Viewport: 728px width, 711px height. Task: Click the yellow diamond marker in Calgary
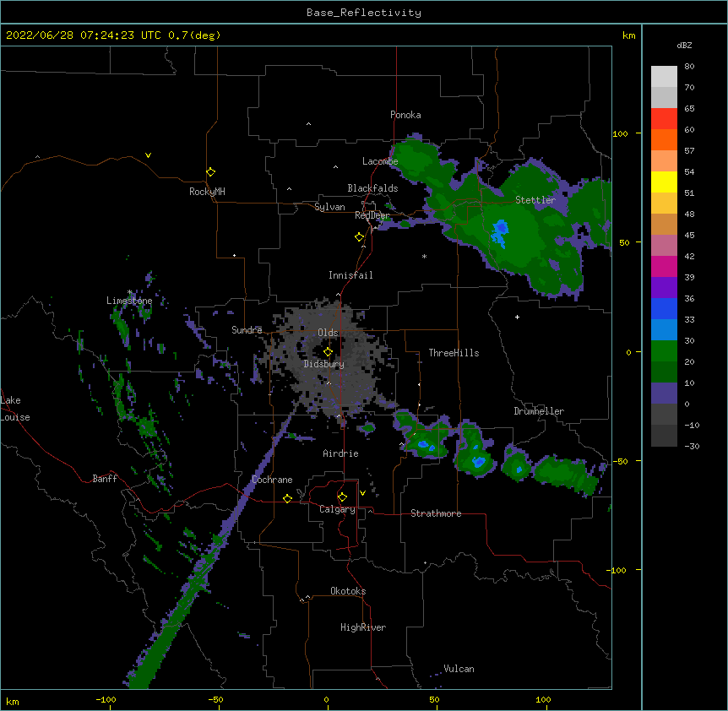click(342, 497)
